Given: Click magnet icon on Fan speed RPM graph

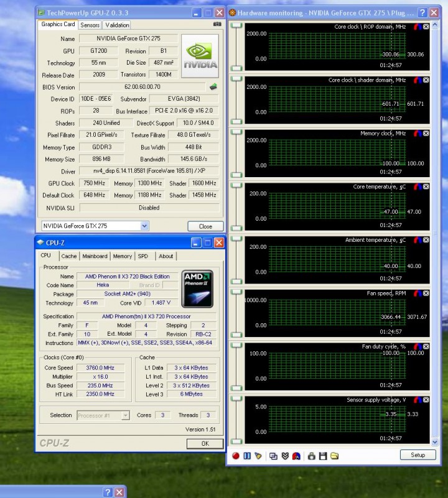Looking at the screenshot, I should point(418,293).
